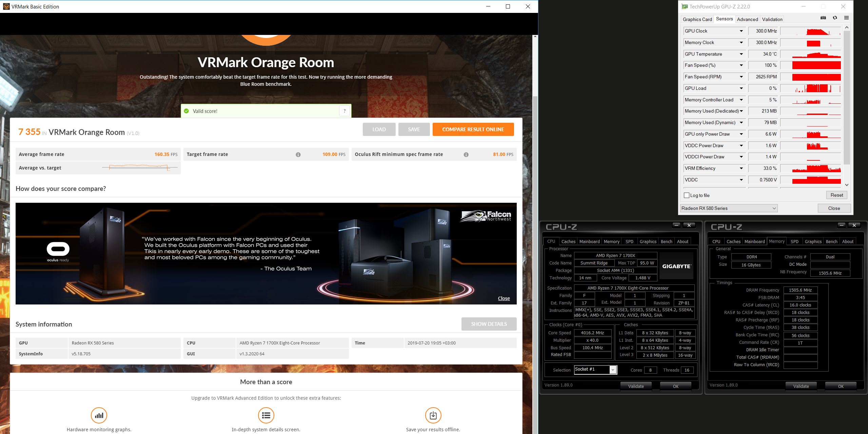Image resolution: width=868 pixels, height=434 pixels.
Task: Click the GPU-Z screenshot camera icon
Action: point(823,18)
